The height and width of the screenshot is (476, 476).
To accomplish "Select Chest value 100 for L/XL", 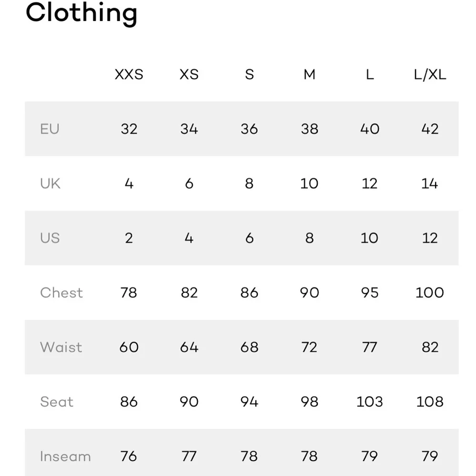I will (x=430, y=293).
